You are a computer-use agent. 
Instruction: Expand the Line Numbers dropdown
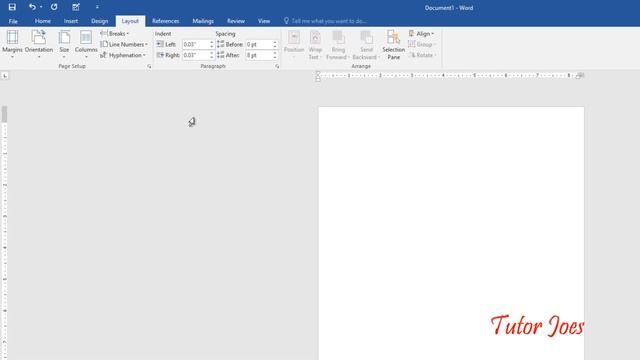pyautogui.click(x=124, y=44)
